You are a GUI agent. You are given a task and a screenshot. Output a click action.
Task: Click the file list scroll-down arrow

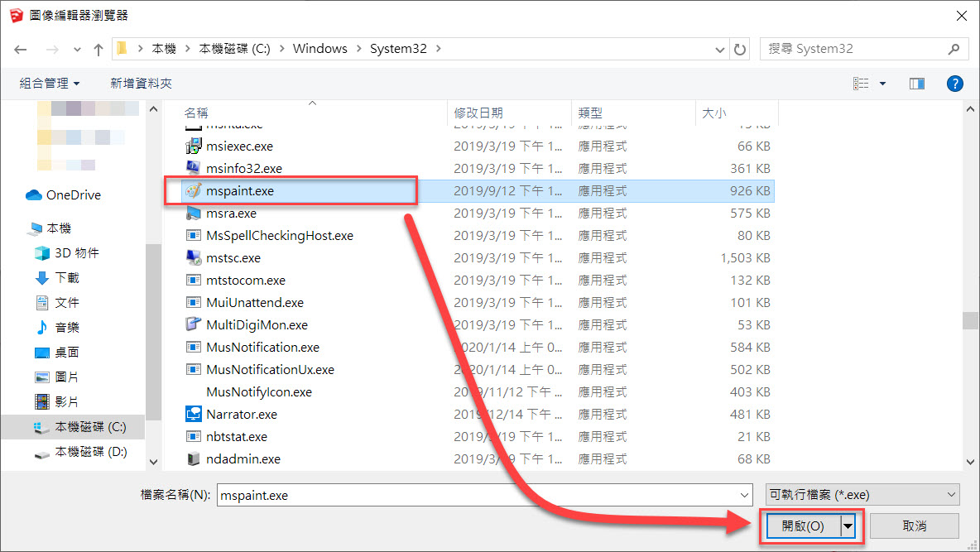pyautogui.click(x=970, y=462)
